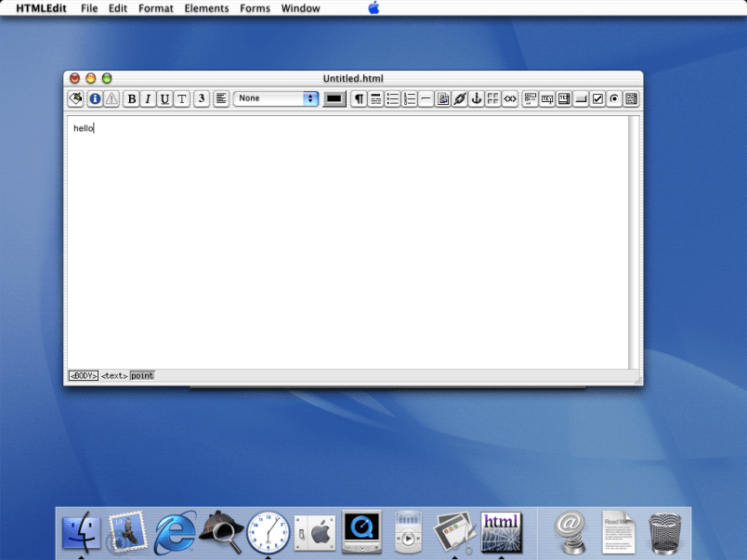Toggle bold formatting with the B button
The height and width of the screenshot is (560, 747).
point(132,98)
